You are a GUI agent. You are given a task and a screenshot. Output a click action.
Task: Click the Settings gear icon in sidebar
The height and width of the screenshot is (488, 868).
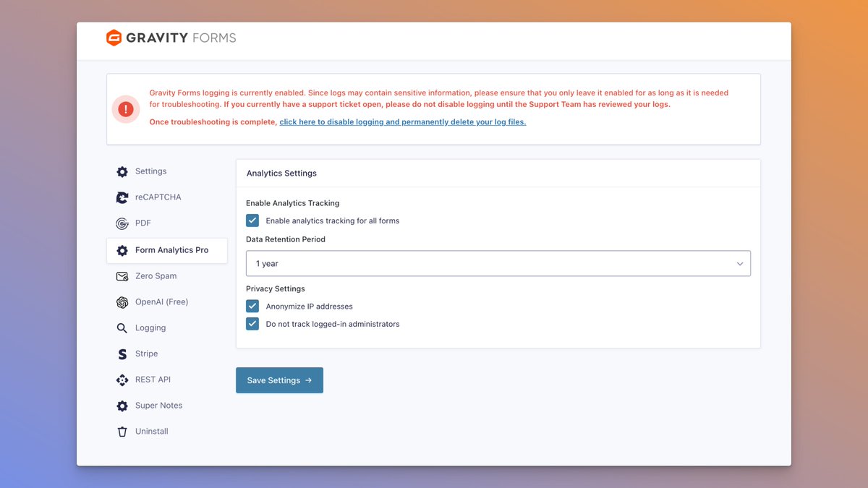pos(122,171)
